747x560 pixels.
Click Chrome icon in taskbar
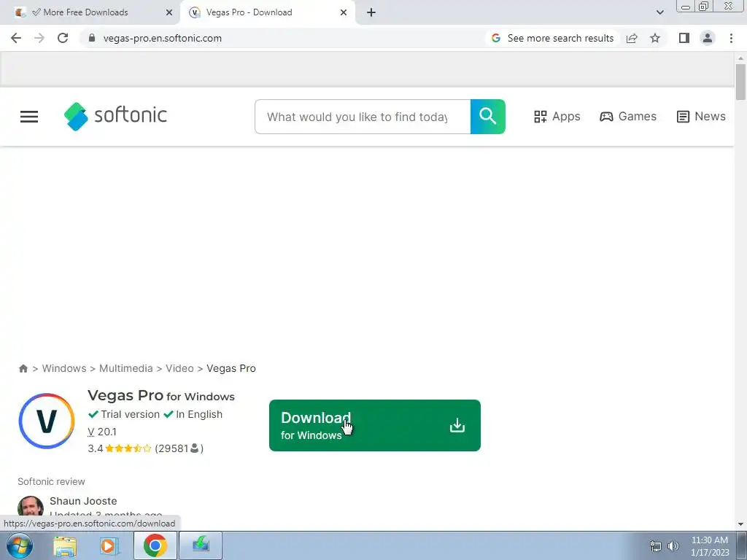click(155, 545)
